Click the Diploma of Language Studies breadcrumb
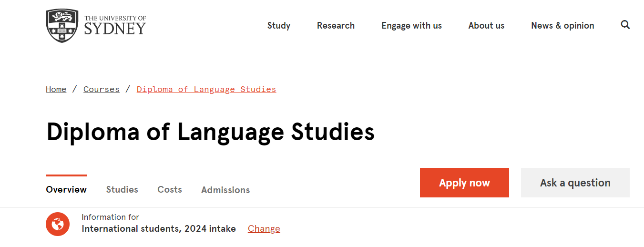This screenshot has height=247, width=644. pos(206,89)
